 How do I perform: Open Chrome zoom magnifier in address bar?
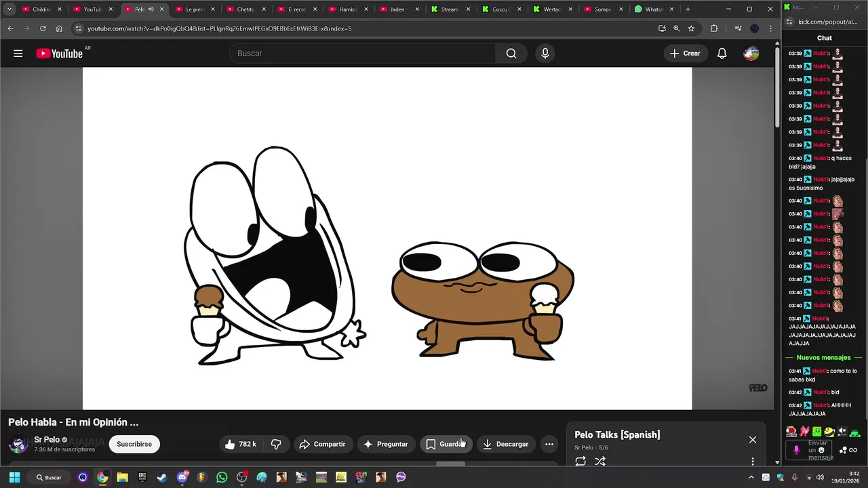676,28
